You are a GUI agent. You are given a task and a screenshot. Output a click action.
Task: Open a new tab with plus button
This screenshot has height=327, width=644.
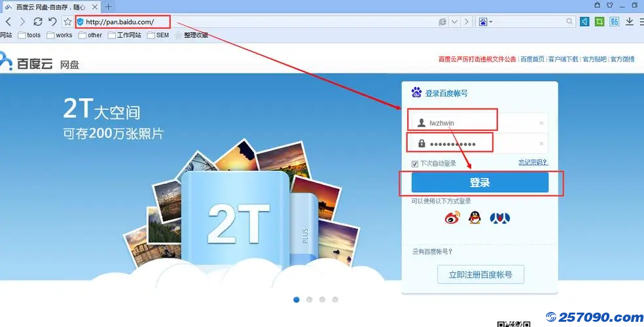(x=109, y=6)
